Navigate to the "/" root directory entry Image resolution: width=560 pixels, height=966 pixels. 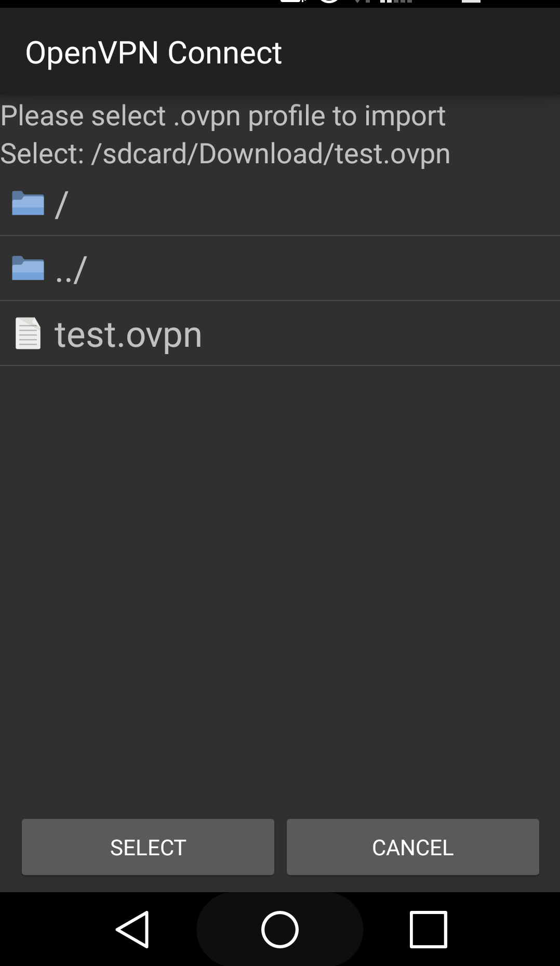(280, 203)
